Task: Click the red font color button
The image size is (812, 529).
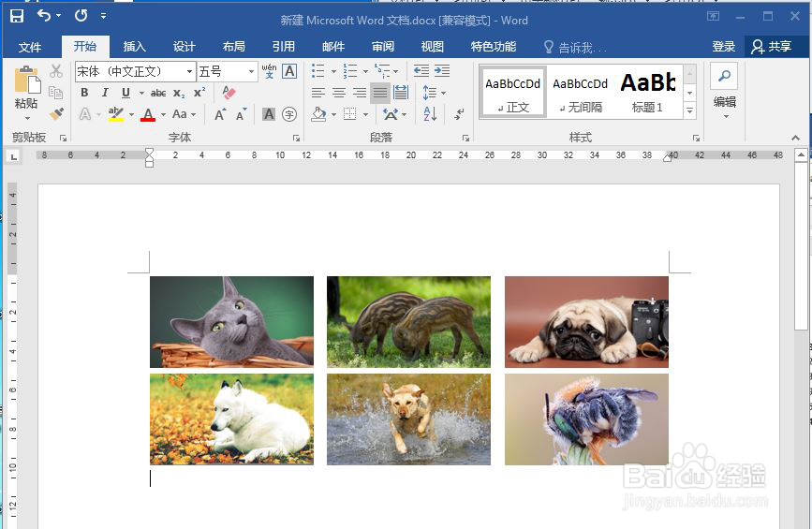Action: coord(148,114)
